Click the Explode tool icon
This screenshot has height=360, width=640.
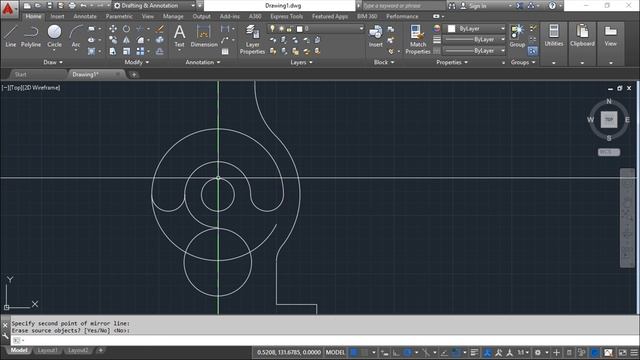[x=160, y=40]
